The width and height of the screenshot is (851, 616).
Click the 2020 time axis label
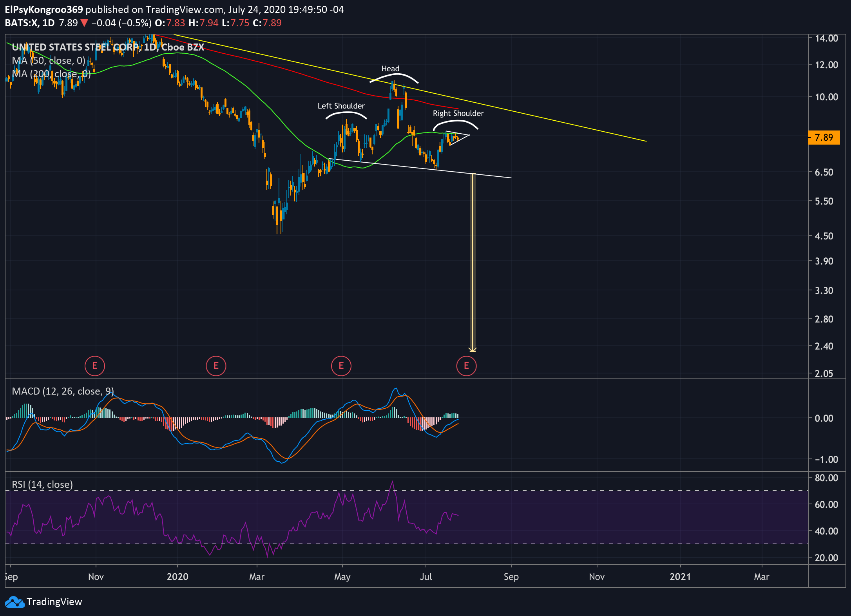click(x=177, y=577)
